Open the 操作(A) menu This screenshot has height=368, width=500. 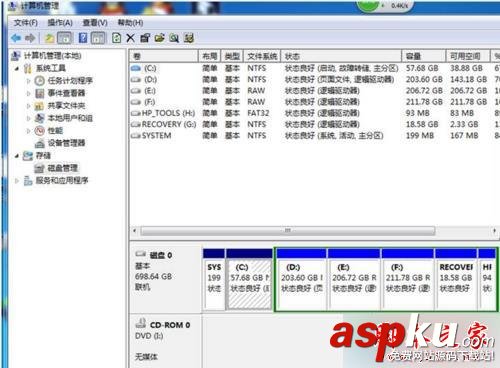click(x=60, y=23)
